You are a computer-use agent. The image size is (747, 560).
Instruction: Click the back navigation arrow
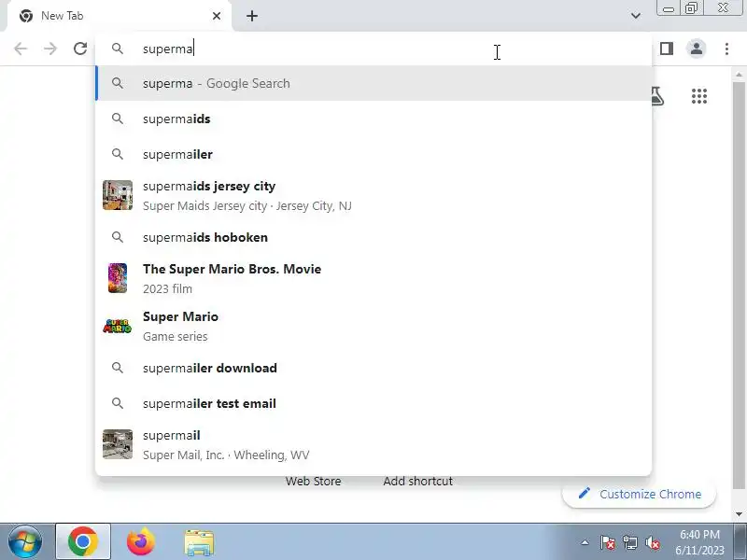pyautogui.click(x=21, y=49)
